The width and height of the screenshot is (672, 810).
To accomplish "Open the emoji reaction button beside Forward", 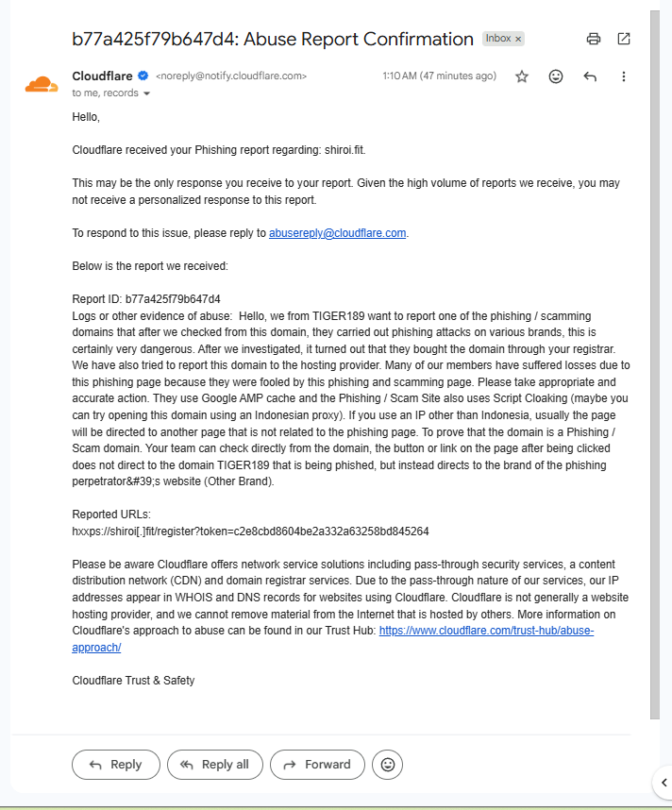I will point(387,765).
